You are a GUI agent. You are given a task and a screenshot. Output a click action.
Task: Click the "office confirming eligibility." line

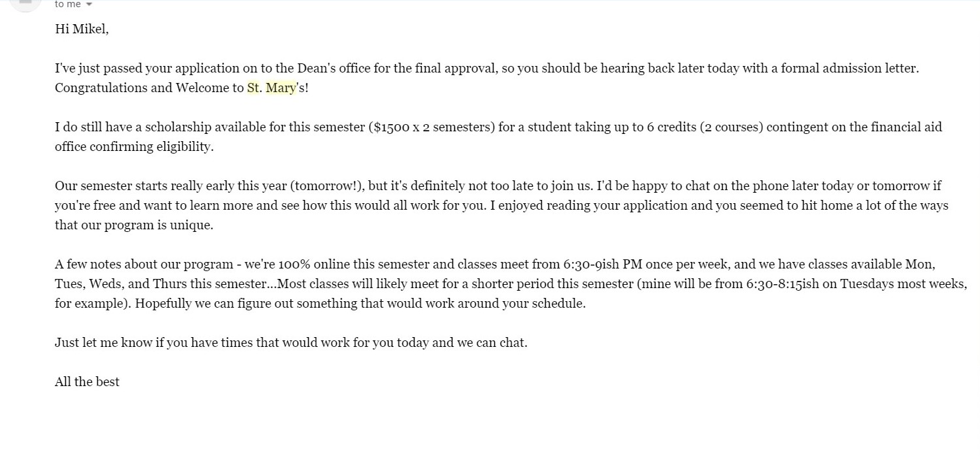pos(134,146)
